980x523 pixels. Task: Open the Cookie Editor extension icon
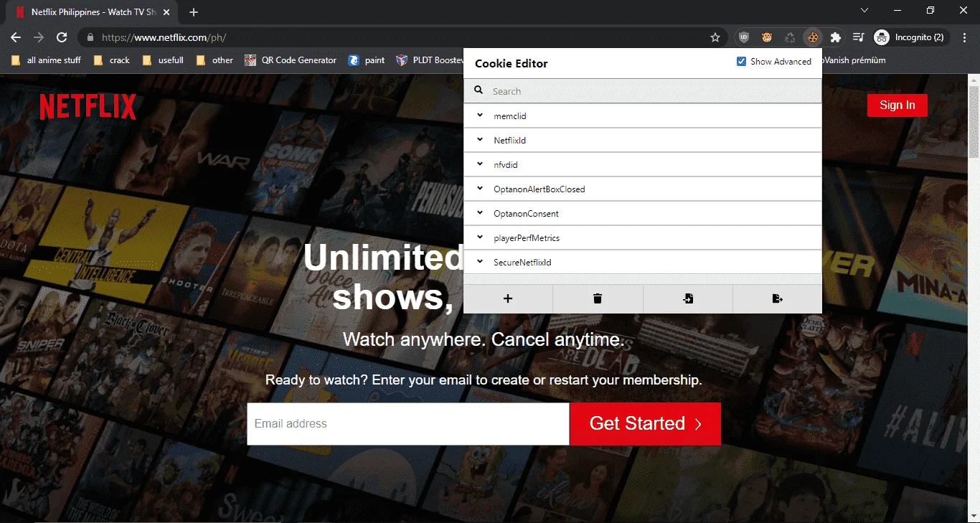(x=812, y=37)
